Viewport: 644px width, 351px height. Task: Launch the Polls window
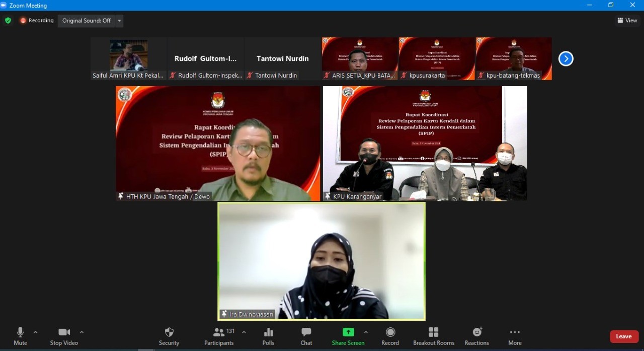(x=268, y=336)
